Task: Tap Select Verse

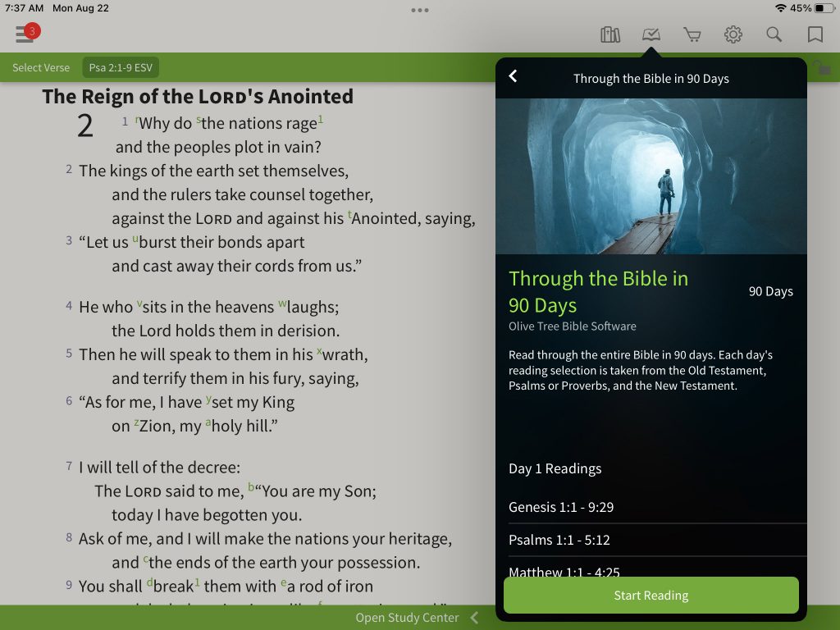Action: (41, 67)
